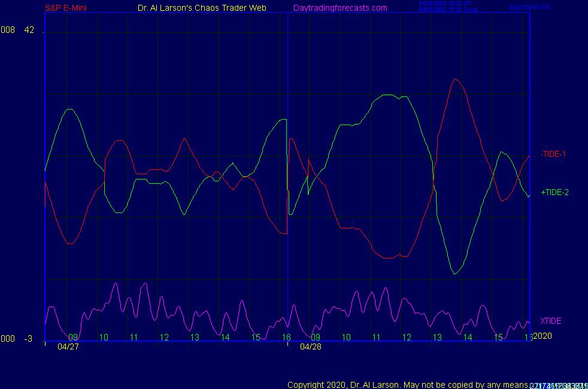Screen dimensions: 588x389
Task: Click the 008 label at upper left
Action: click(x=7, y=31)
